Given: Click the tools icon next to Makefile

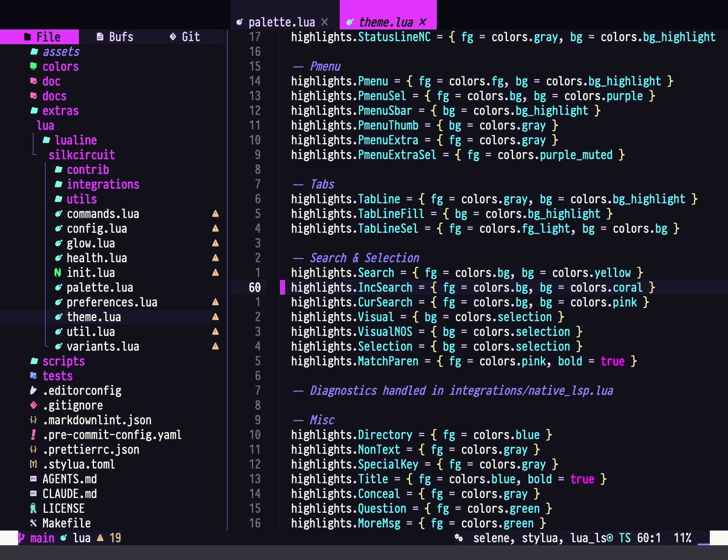Looking at the screenshot, I should [x=33, y=523].
